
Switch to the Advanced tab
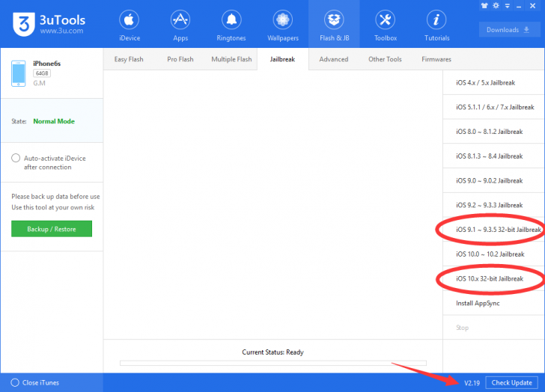(x=334, y=59)
